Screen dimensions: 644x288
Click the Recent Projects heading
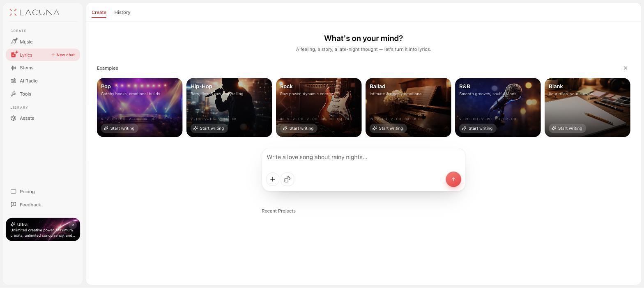(x=278, y=211)
